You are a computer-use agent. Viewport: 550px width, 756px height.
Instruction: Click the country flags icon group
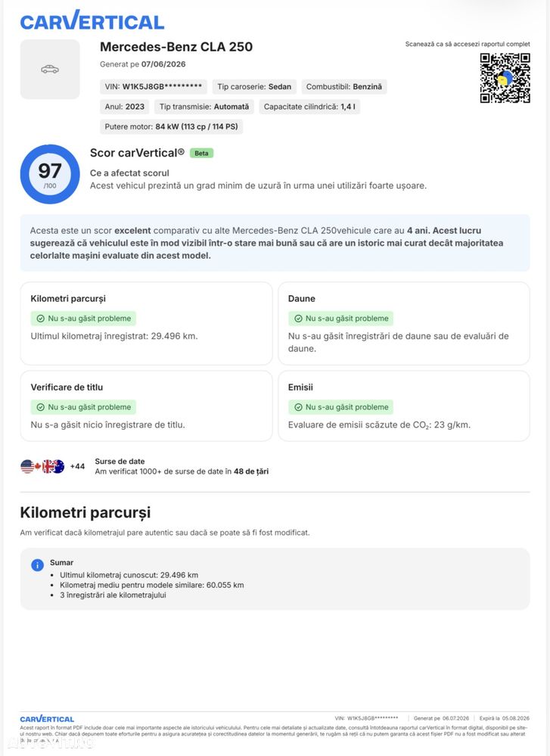(42, 466)
